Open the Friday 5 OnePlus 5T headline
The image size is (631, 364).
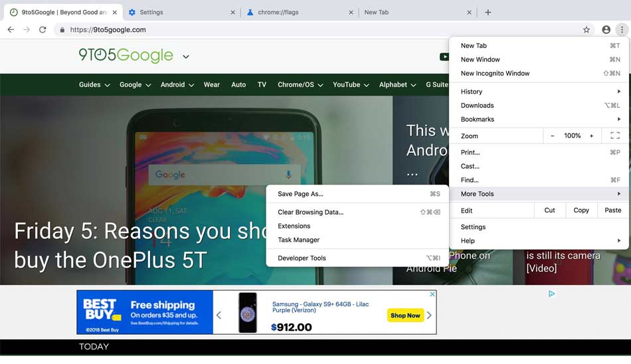(x=141, y=246)
